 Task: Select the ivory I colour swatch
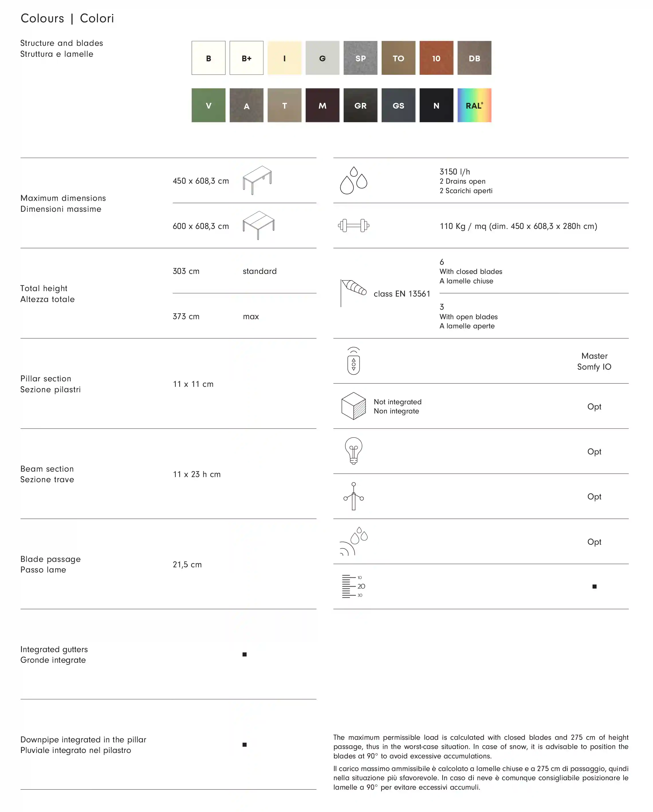pos(284,58)
